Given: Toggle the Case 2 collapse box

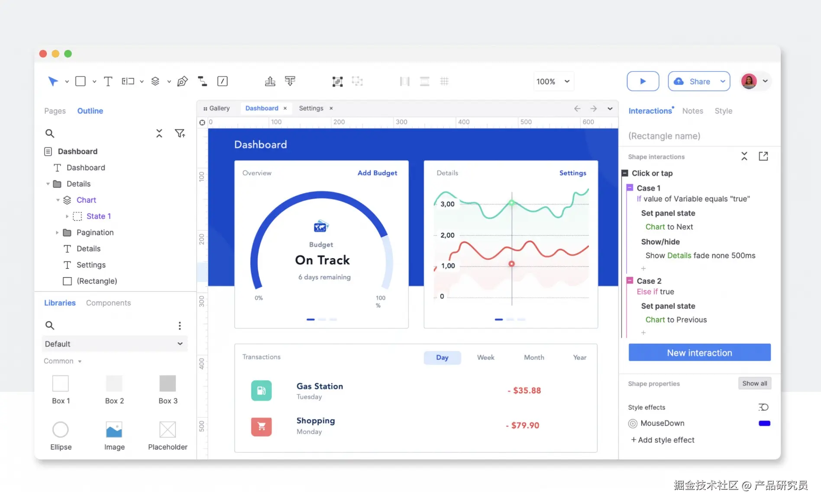Looking at the screenshot, I should [x=630, y=281].
